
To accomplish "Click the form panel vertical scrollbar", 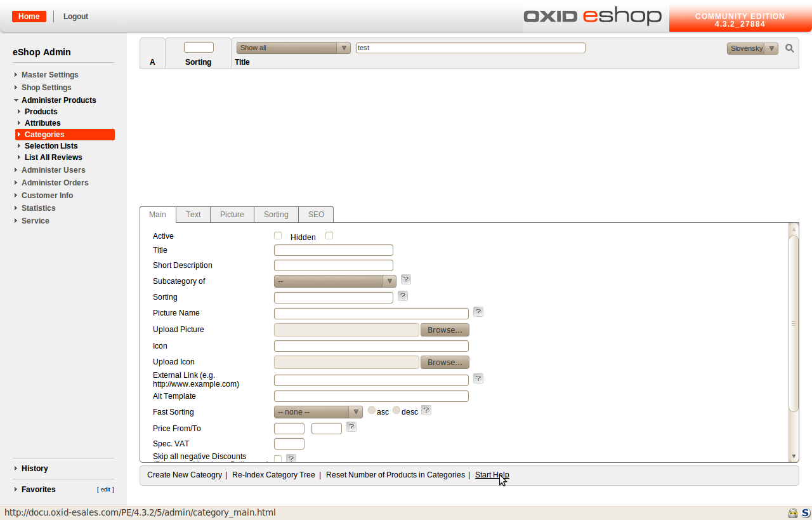I will tap(793, 324).
